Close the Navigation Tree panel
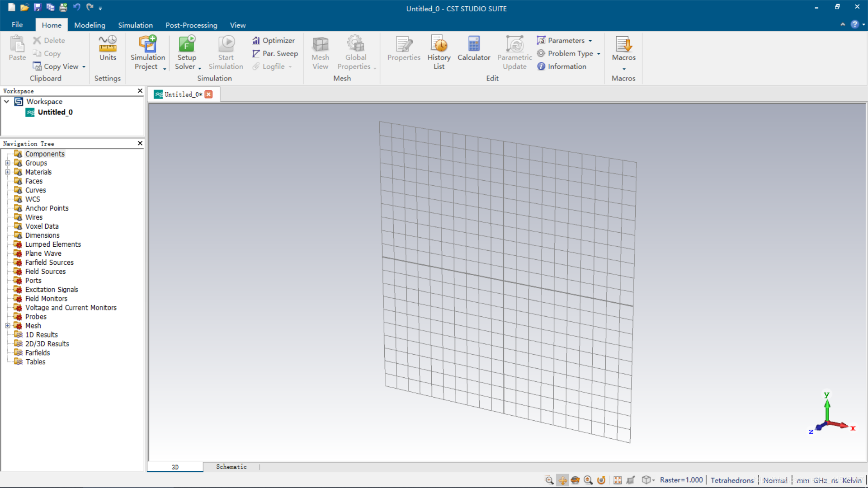The width and height of the screenshot is (868, 488). coord(140,143)
